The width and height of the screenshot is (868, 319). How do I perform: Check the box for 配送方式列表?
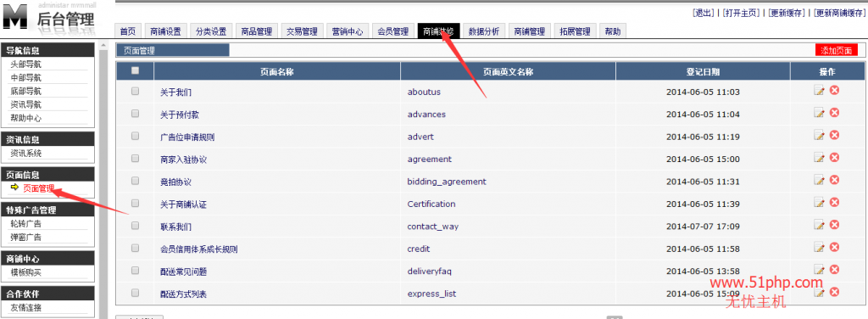coord(135,293)
